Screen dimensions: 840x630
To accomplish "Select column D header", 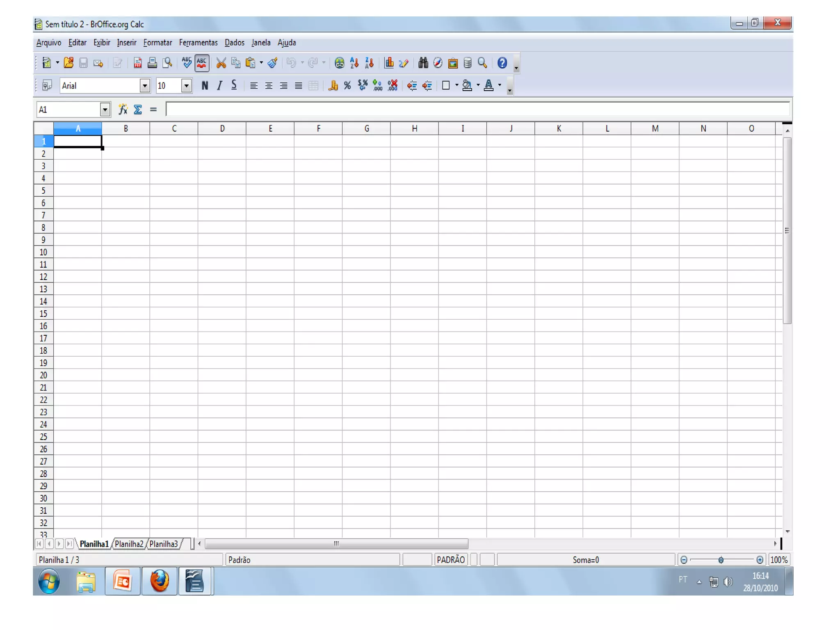I will pos(222,128).
